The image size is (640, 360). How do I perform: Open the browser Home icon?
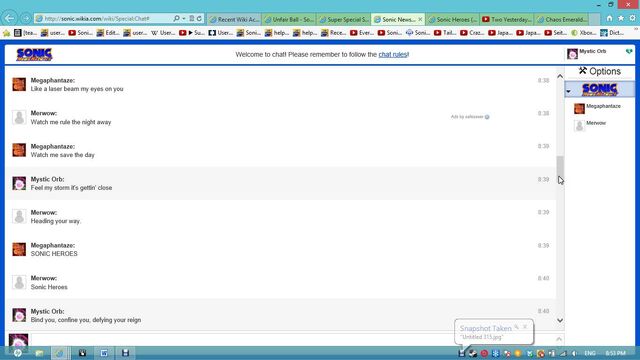tap(609, 18)
